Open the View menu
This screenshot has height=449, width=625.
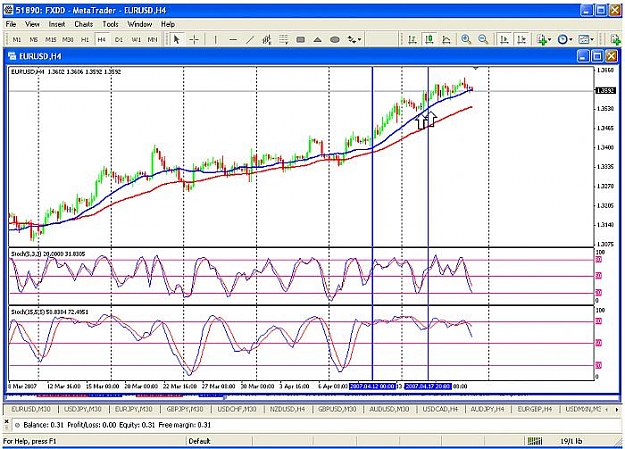pyautogui.click(x=32, y=24)
